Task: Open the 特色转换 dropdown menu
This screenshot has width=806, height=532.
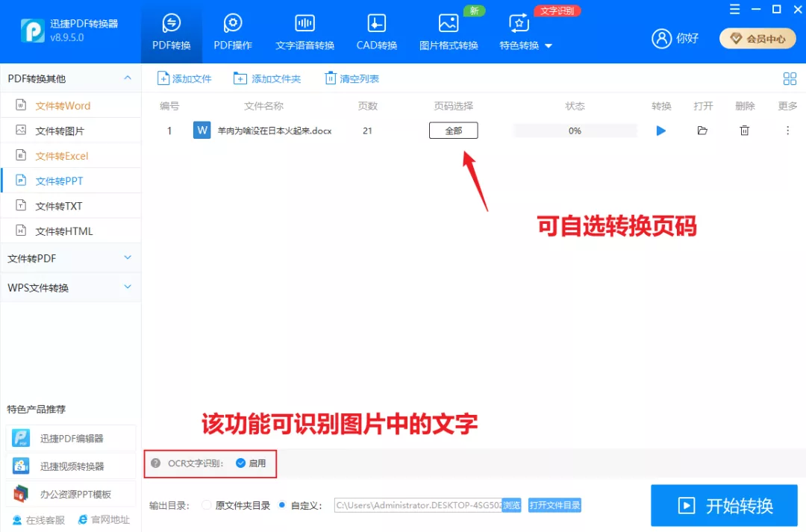Action: pyautogui.click(x=526, y=32)
